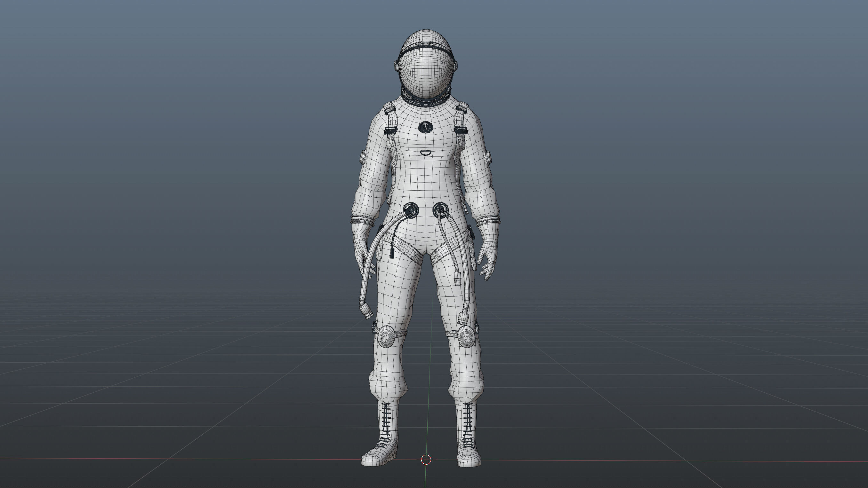Select the arm patch on the right side

pyautogui.click(x=487, y=157)
